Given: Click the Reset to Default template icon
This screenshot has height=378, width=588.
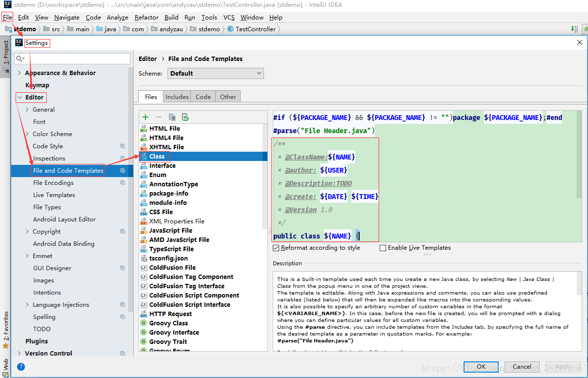Looking at the screenshot, I should pos(185,117).
